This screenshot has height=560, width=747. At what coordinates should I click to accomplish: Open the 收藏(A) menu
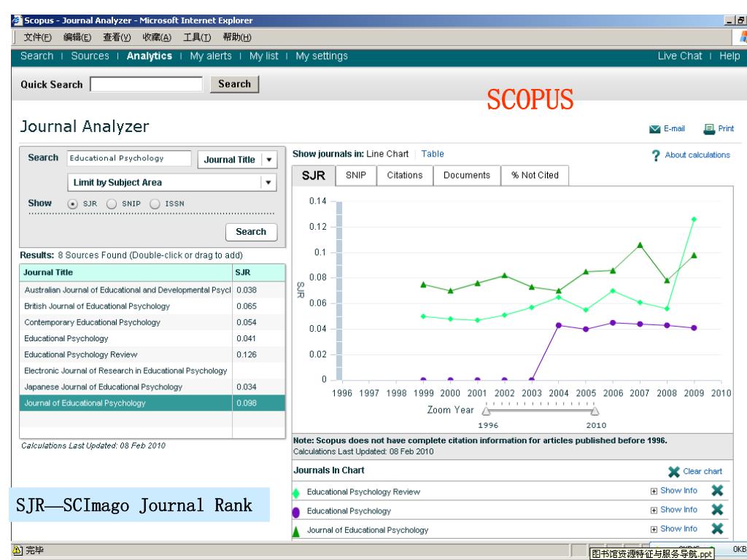click(x=157, y=37)
